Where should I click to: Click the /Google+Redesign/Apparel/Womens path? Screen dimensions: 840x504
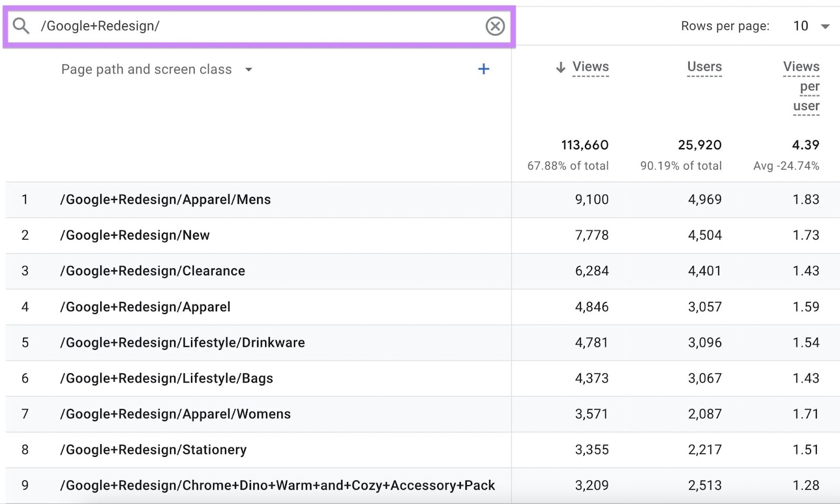coord(175,414)
